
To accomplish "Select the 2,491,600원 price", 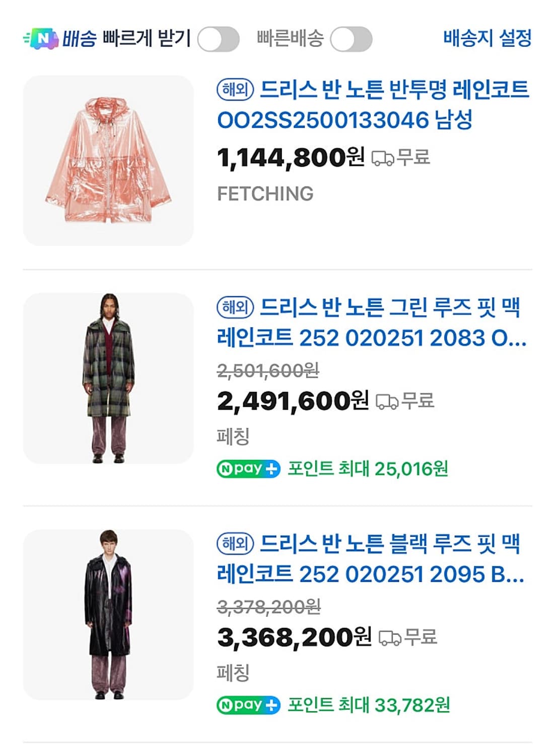I will coord(293,401).
